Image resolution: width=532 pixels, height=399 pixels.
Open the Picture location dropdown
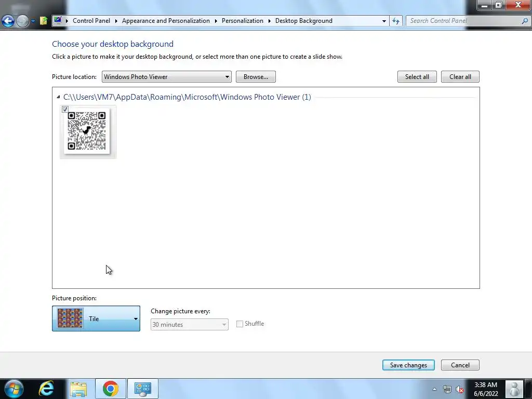tap(167, 77)
